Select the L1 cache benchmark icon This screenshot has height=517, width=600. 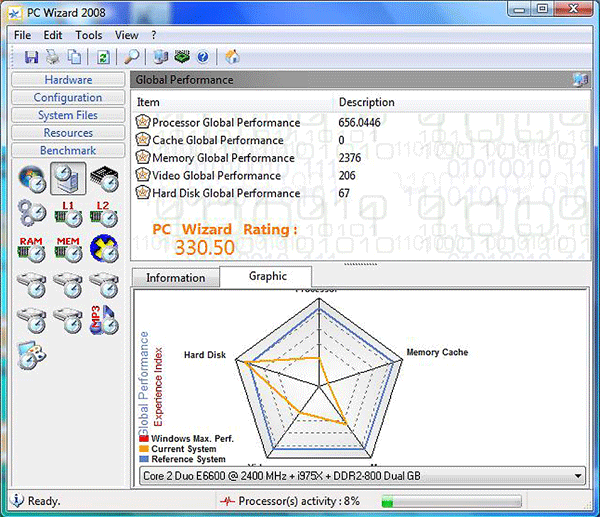point(68,214)
